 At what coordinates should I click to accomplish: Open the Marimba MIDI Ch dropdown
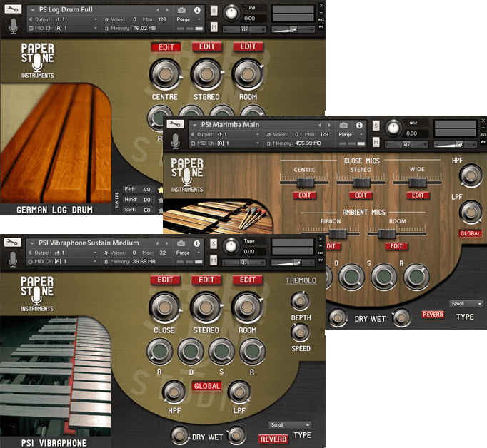tap(225, 143)
